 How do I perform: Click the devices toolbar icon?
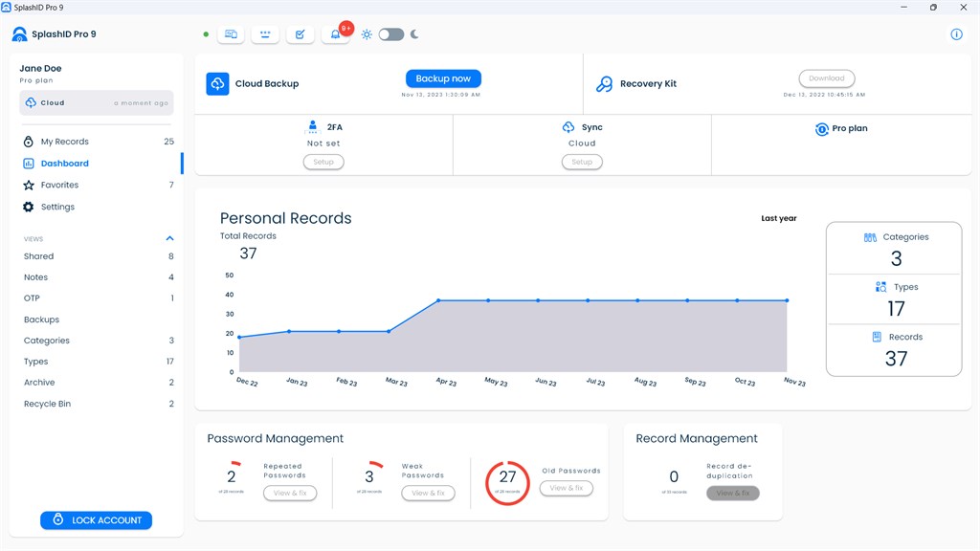click(x=231, y=34)
